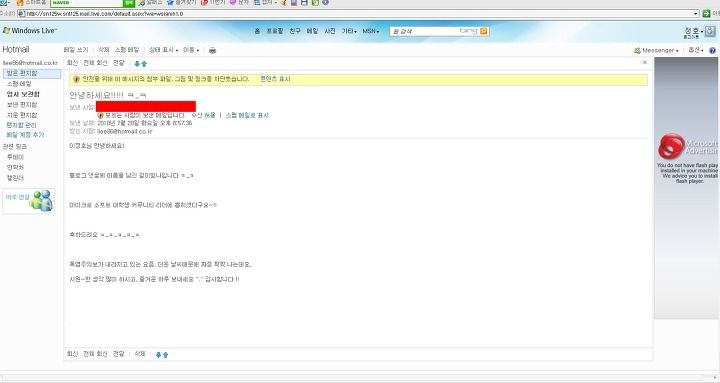The height and width of the screenshot is (383, 720).
Task: Go to 홈 in the Windows Live navigation
Action: coord(257,31)
